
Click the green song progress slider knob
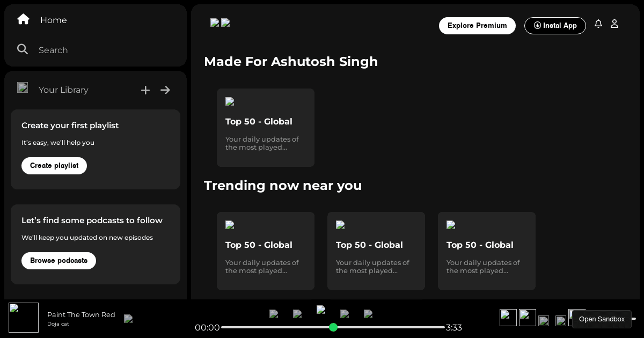333,327
